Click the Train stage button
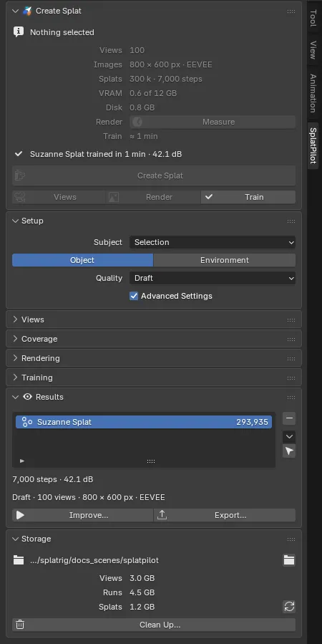322x644 pixels. (x=248, y=197)
